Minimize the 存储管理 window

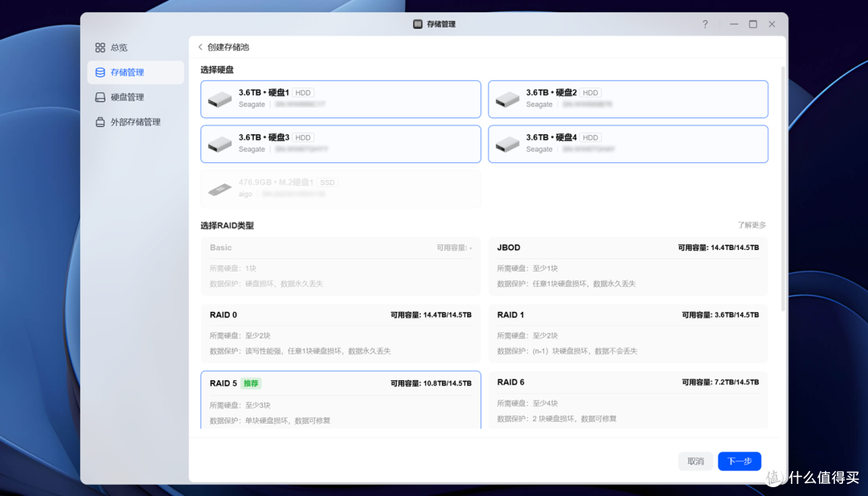[x=734, y=24]
